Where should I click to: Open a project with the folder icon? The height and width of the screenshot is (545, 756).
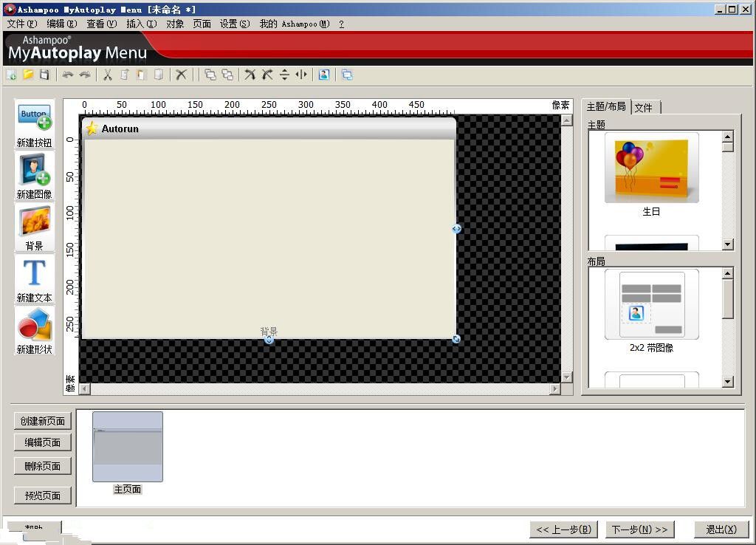point(28,75)
